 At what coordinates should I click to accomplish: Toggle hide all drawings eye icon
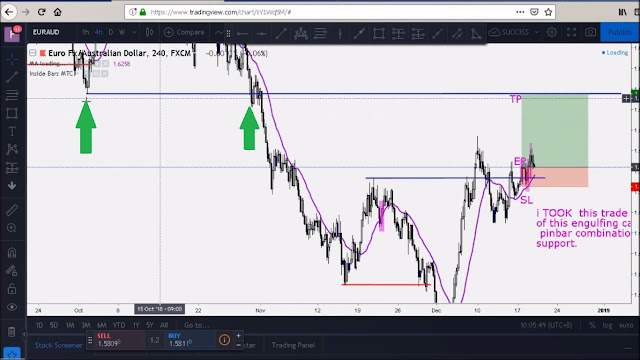(12, 307)
